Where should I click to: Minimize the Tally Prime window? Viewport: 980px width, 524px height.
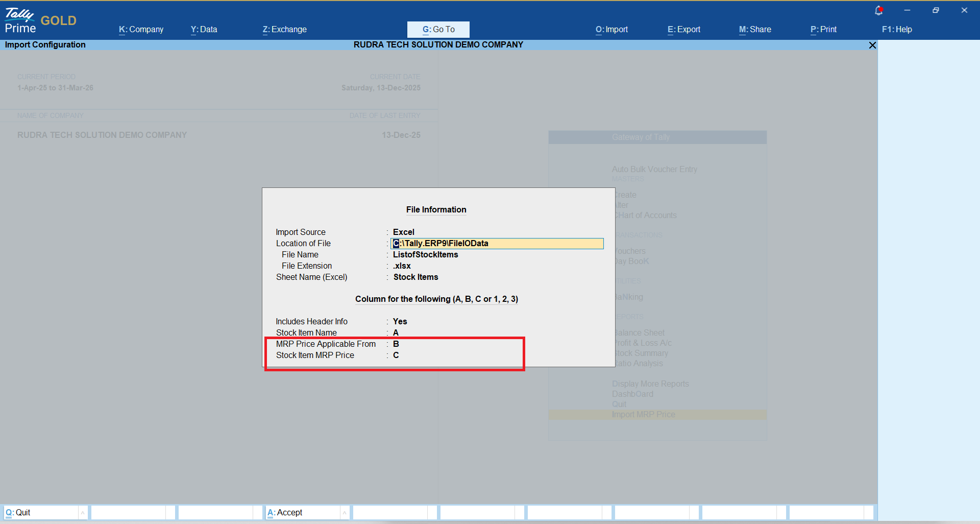click(x=907, y=10)
